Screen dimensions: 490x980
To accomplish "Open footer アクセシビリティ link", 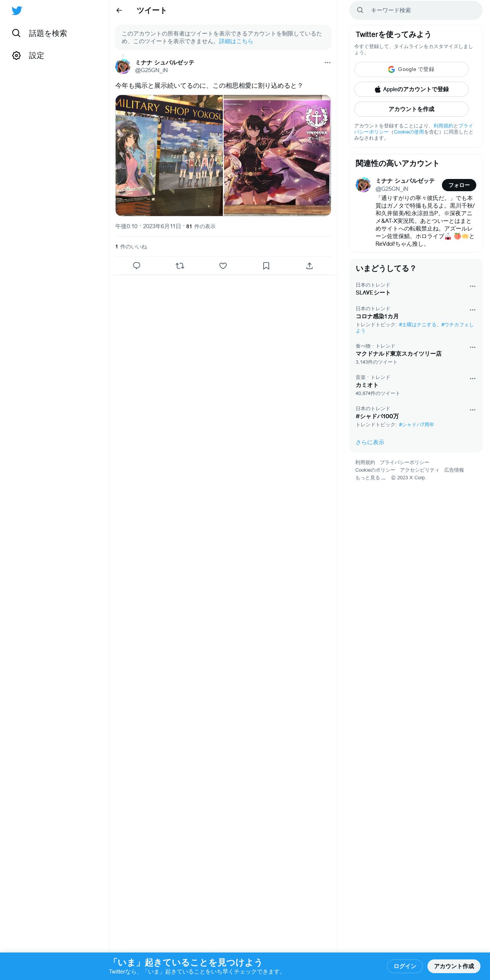I will (420, 470).
